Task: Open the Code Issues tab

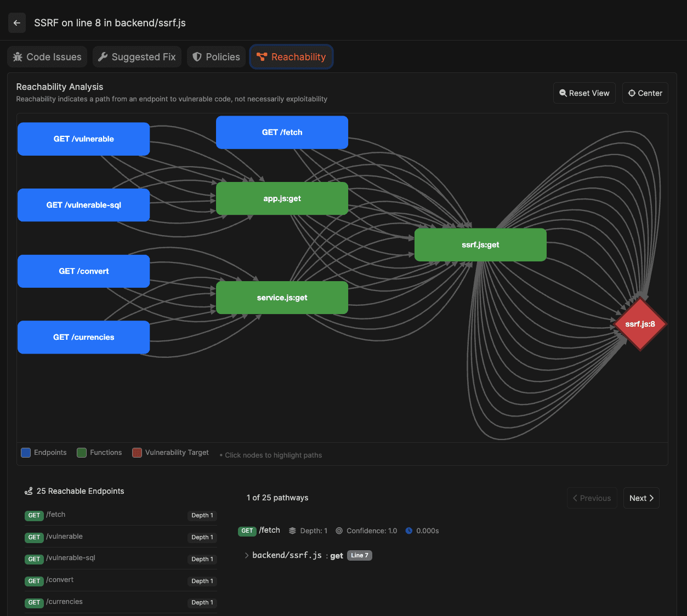Action: [47, 57]
